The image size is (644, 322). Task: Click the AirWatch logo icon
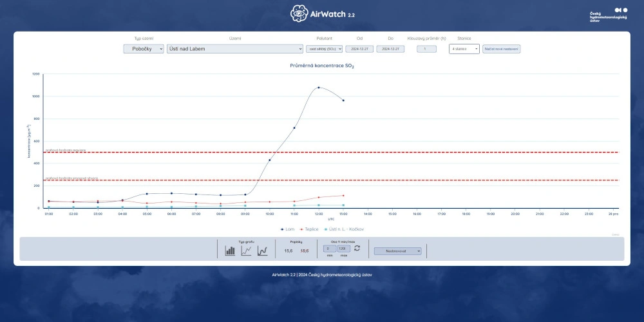pyautogui.click(x=298, y=13)
